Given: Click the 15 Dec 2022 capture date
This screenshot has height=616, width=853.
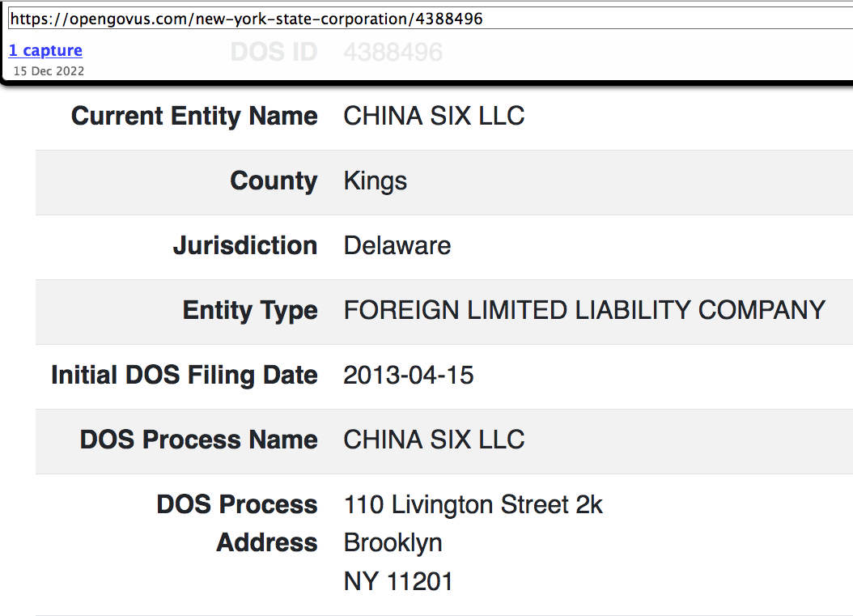Looking at the screenshot, I should tap(49, 70).
